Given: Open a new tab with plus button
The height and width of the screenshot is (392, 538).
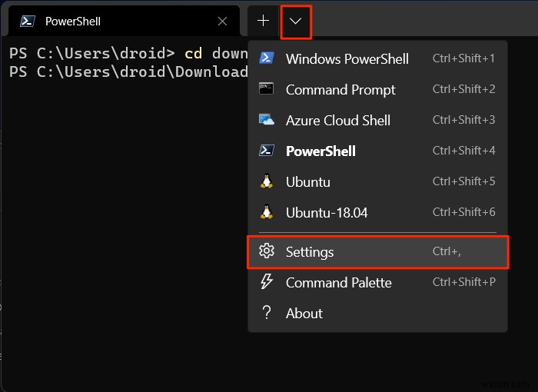Looking at the screenshot, I should click(x=263, y=22).
